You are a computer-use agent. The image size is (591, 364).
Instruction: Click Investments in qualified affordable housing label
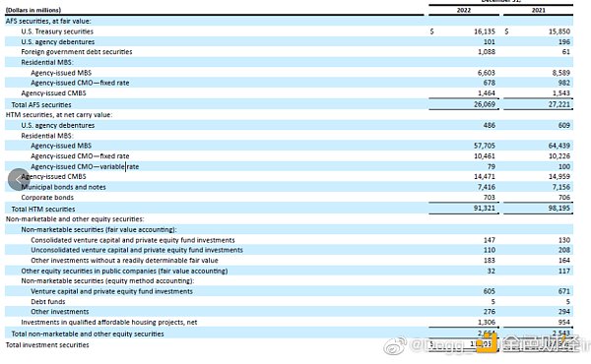click(109, 323)
